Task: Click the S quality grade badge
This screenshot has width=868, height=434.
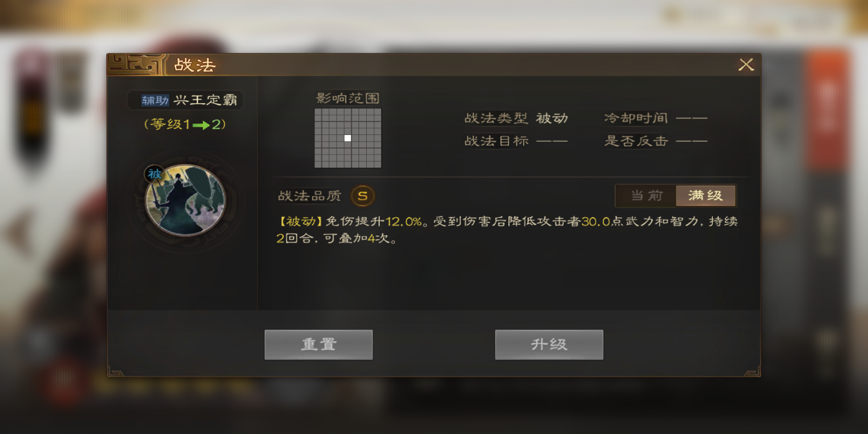Action: 363,196
